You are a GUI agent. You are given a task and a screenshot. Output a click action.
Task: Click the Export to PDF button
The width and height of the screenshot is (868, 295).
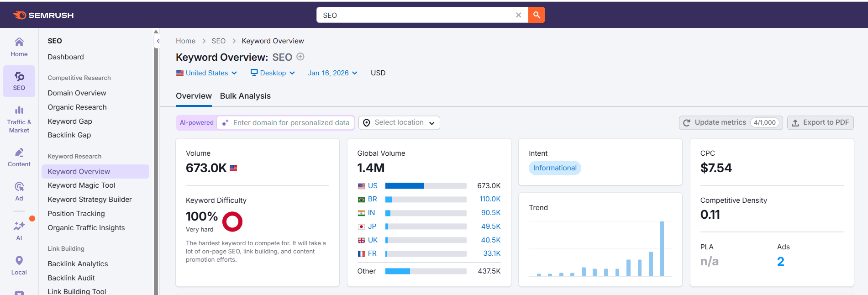coord(820,123)
